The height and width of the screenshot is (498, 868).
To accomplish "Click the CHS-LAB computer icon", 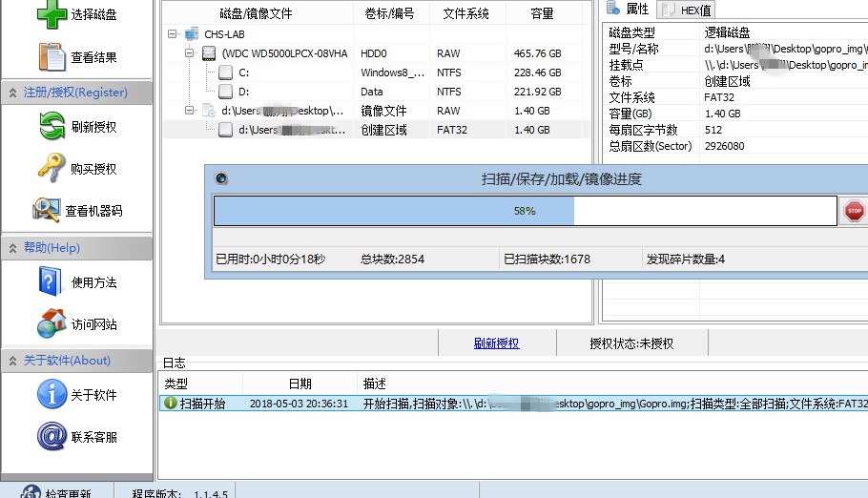I will point(192,33).
